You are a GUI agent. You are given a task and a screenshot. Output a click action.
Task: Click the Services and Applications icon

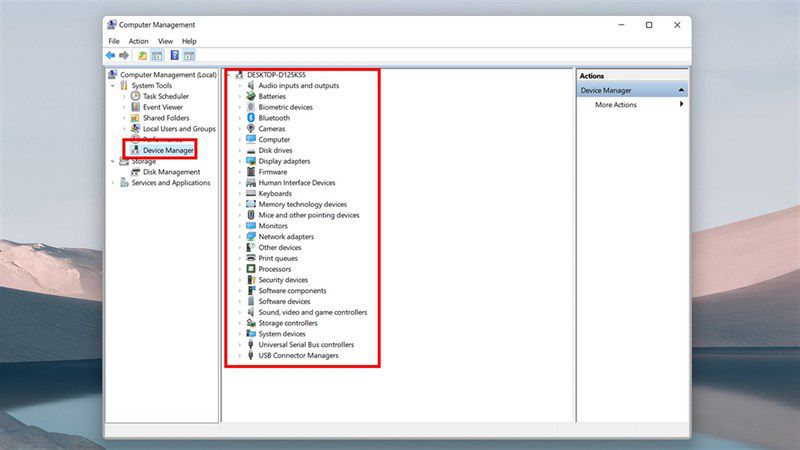point(124,183)
